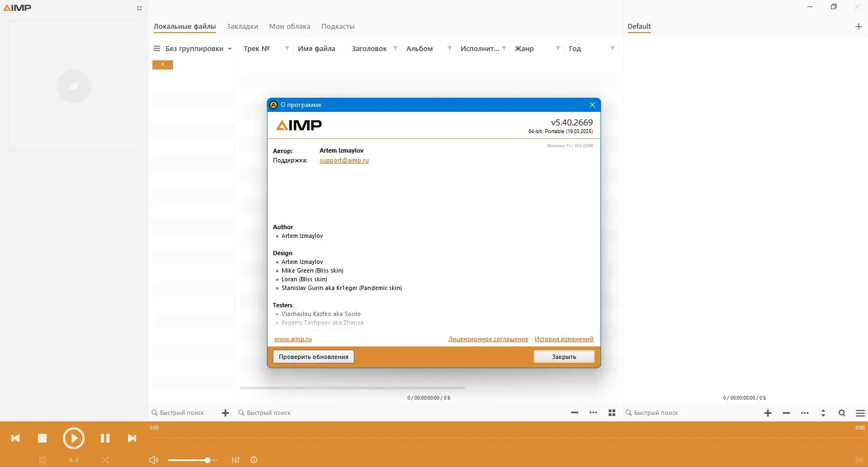
Task: Open the grouping hamburger icon beside Без группировки
Action: 157,48
